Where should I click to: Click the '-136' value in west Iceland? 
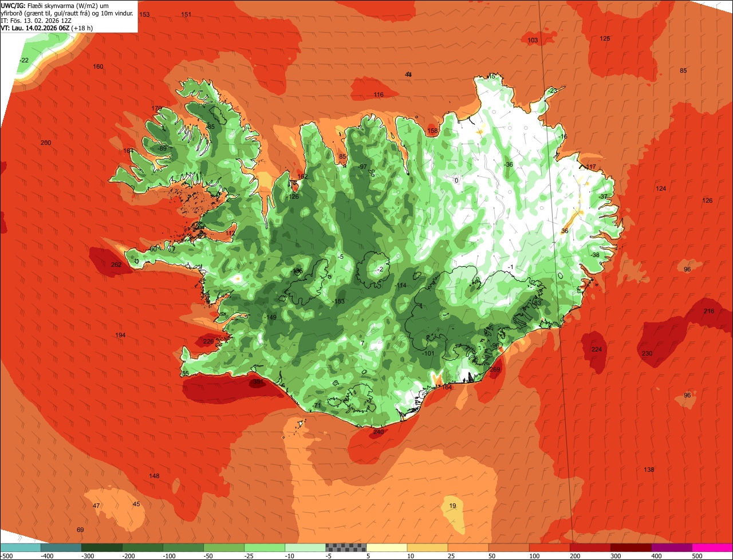297,271
